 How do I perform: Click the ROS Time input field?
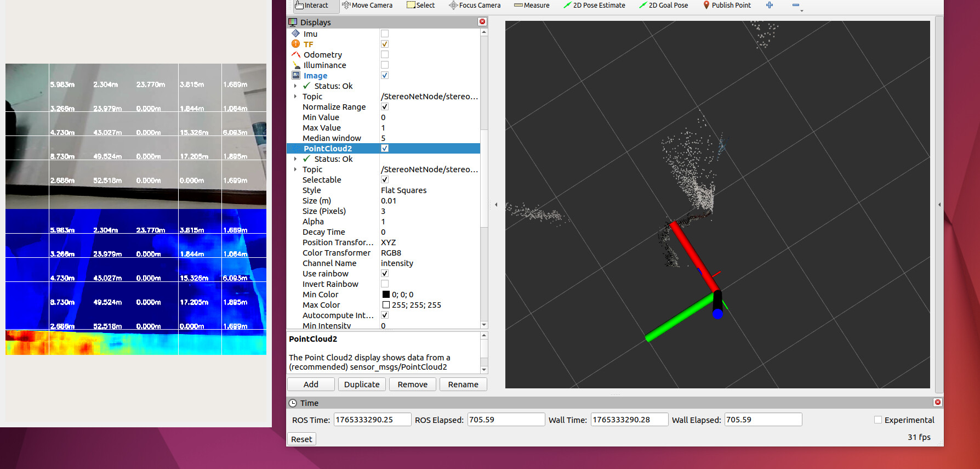tap(372, 420)
